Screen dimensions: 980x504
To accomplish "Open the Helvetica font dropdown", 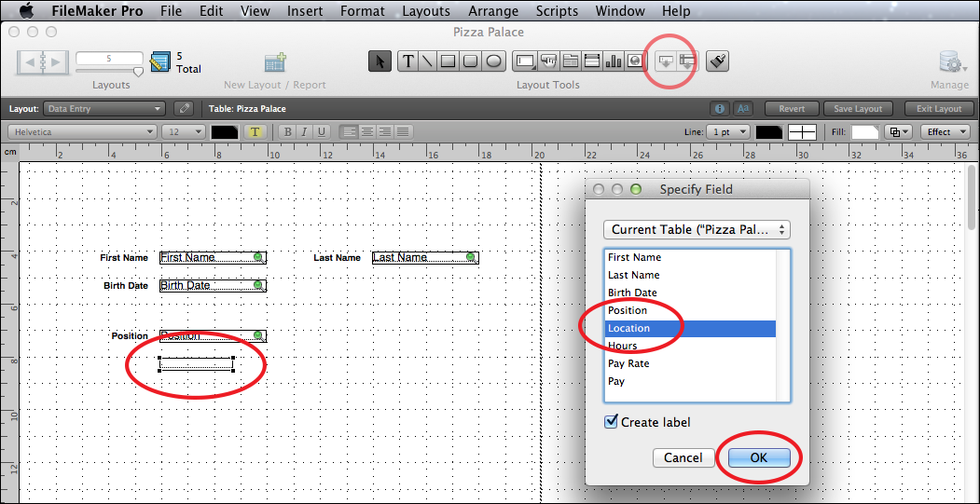I will (x=82, y=131).
